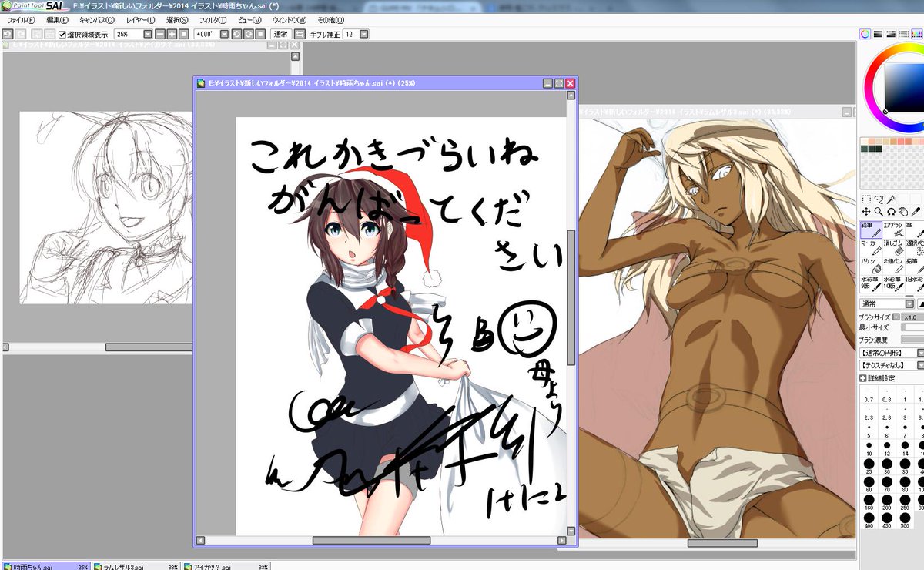Select the マーカー marker tool
Viewport: 924px width, 570px height.
tap(871, 247)
